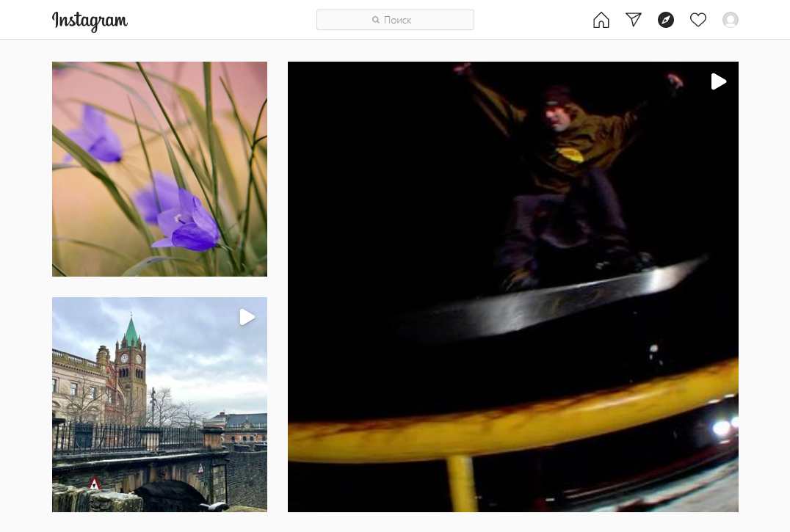This screenshot has height=532, width=790.
Task: Open the purple flowers photo post
Action: [159, 169]
